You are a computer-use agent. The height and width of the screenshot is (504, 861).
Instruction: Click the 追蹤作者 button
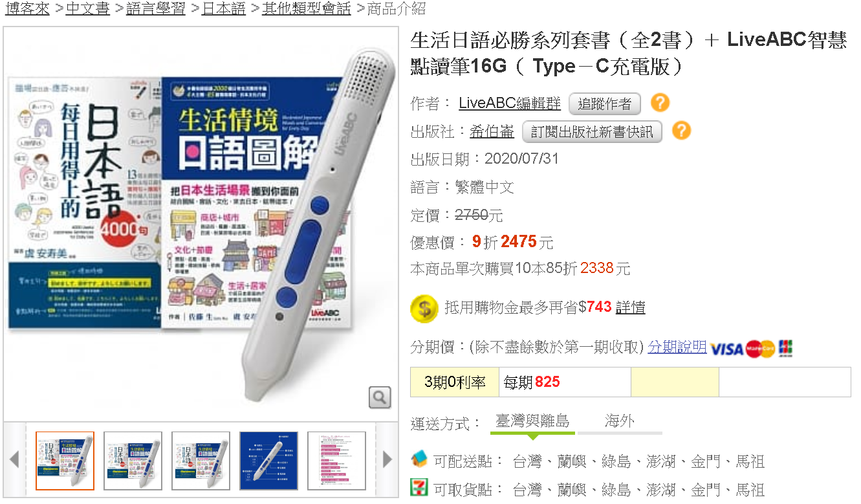coord(604,104)
